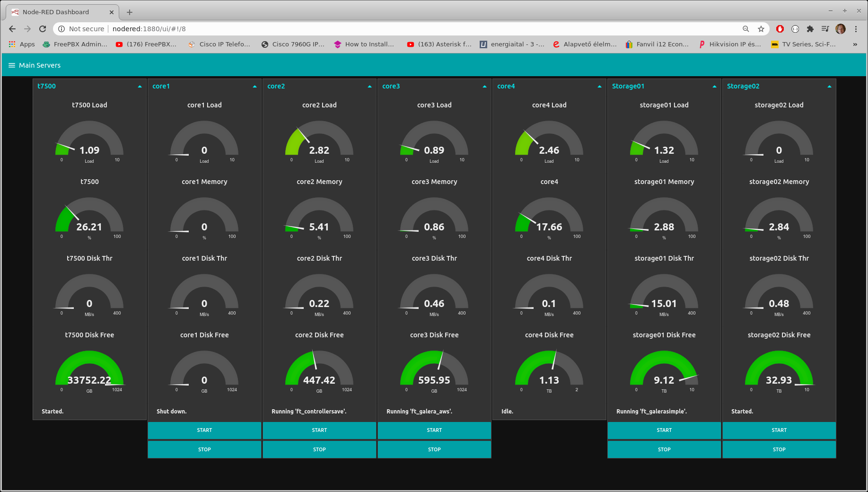Click the t7500 memory gauge 26.21
Viewport: 868px width, 492px height.
click(x=89, y=227)
